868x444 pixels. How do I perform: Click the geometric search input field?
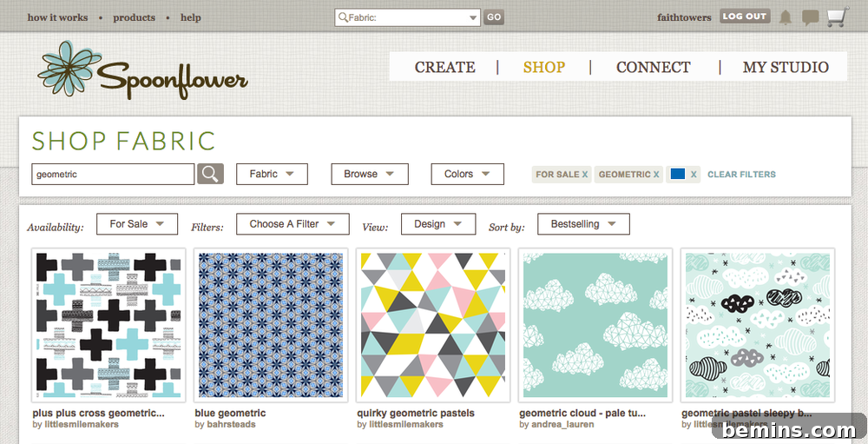113,174
